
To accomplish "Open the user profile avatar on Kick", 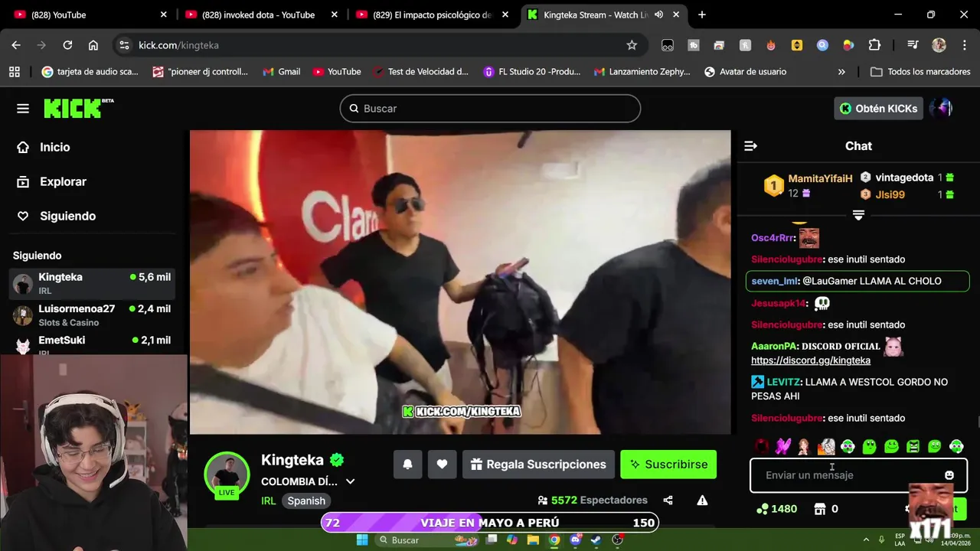I will pyautogui.click(x=942, y=109).
